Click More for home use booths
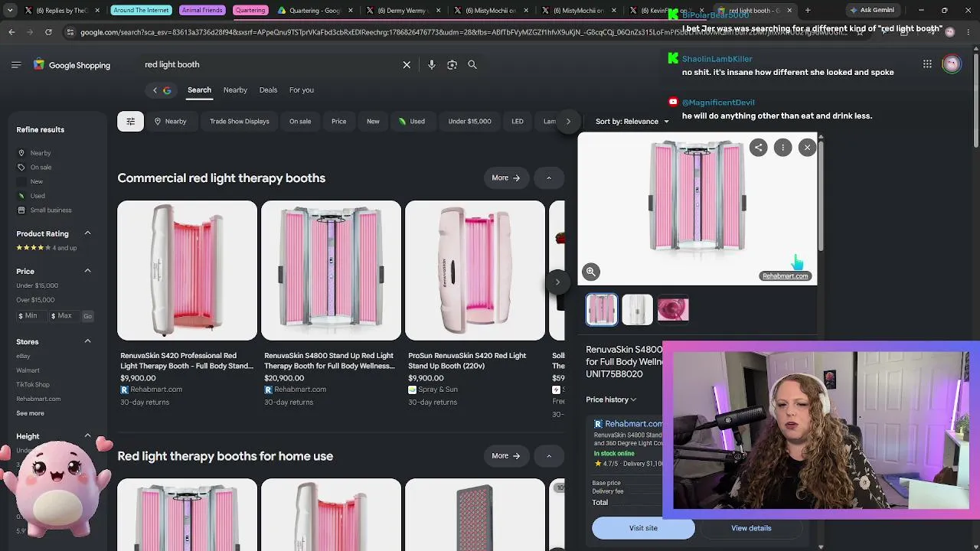Screen dimensions: 980x551 point(506,456)
